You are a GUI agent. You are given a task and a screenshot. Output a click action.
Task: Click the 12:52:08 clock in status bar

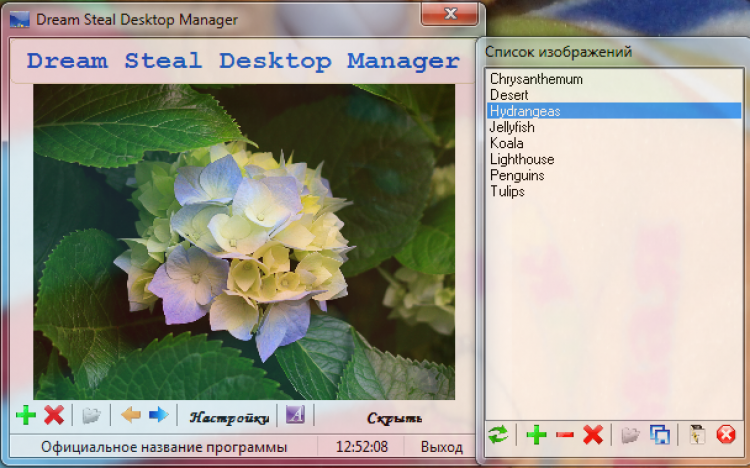coord(362,447)
